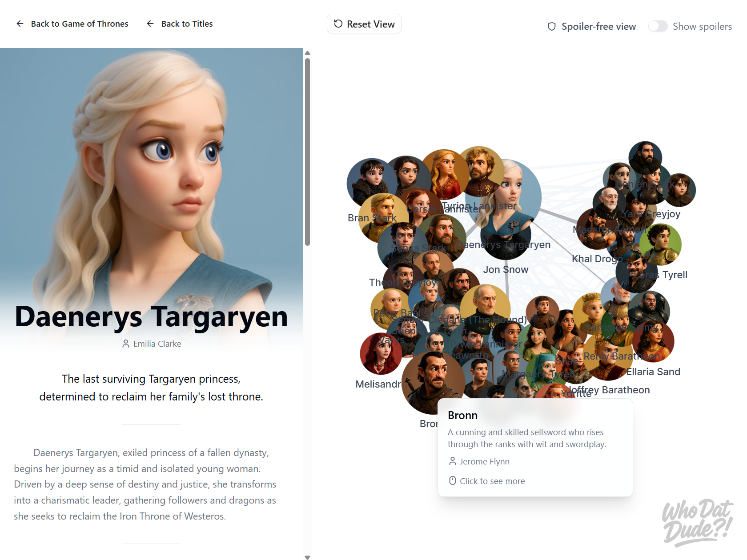Click the Reset View button
747x560 pixels.
(364, 24)
